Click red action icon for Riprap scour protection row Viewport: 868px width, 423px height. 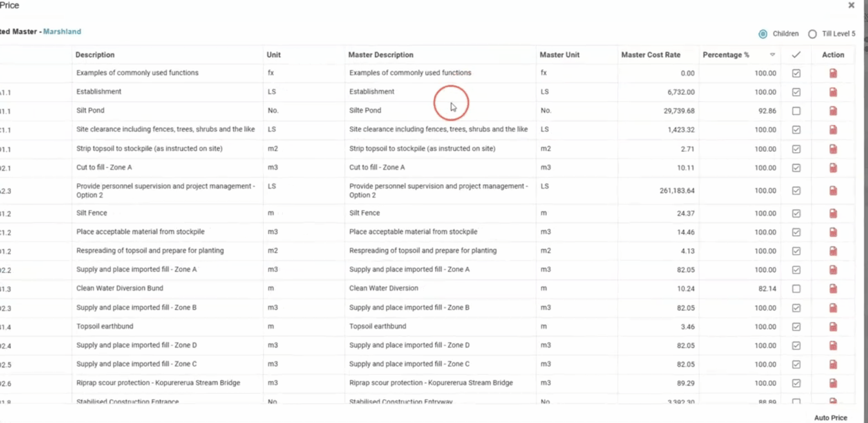[x=833, y=383]
